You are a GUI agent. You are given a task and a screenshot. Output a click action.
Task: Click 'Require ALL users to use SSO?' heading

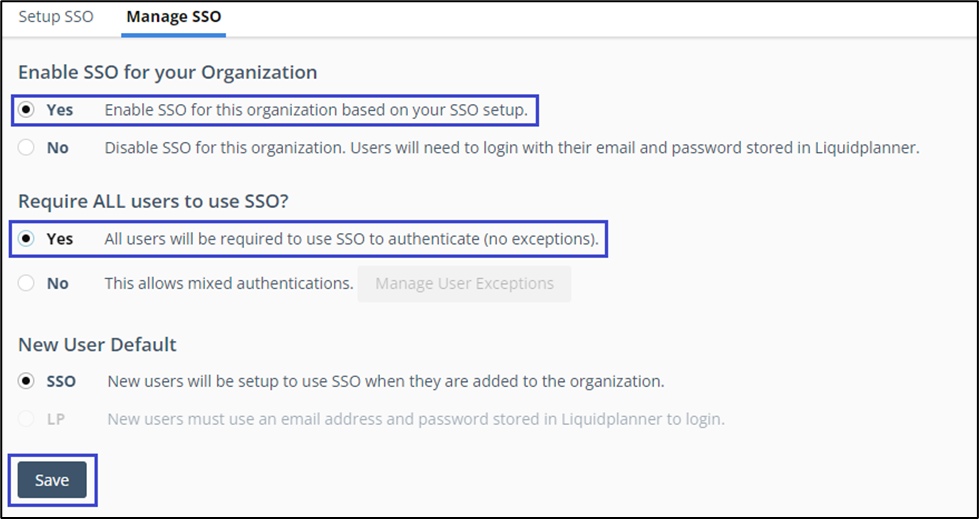tap(153, 202)
